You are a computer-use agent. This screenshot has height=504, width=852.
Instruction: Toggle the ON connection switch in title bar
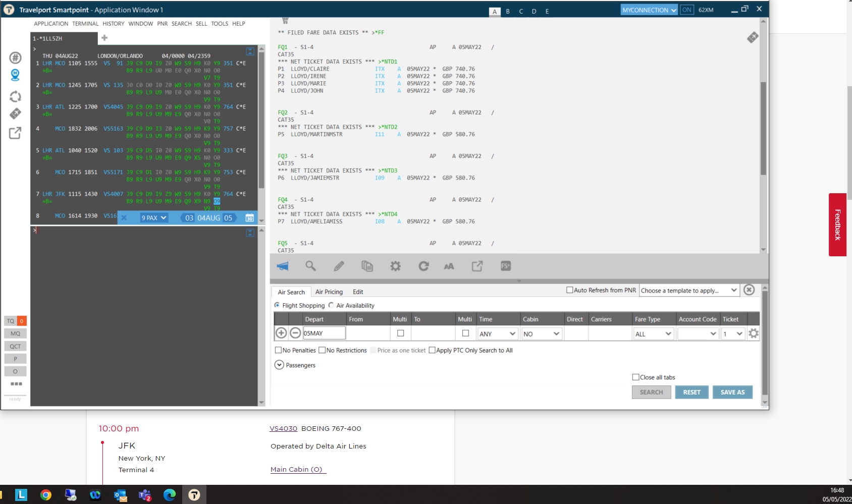(x=687, y=10)
